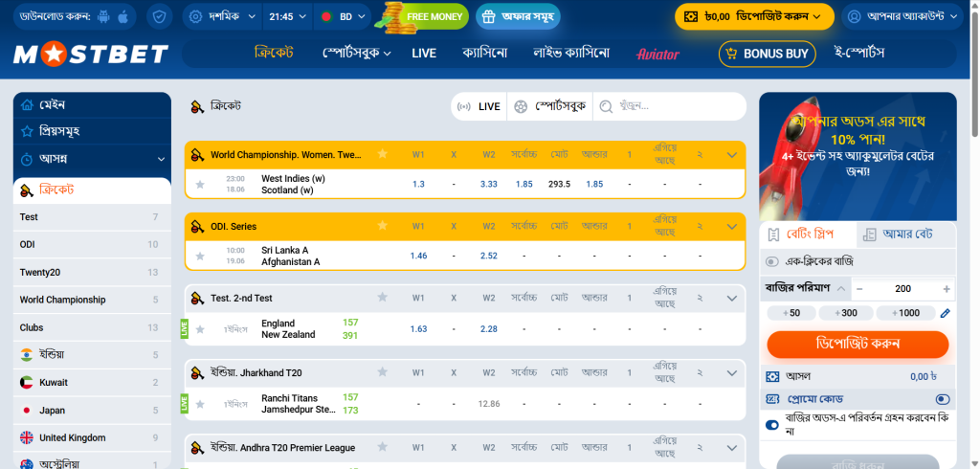Expand the upcoming section with clock icon
Viewport: 980px width, 469px height.
point(92,160)
